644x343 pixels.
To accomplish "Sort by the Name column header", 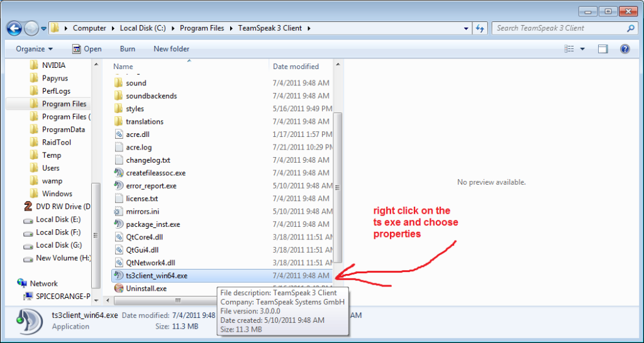I will [x=123, y=67].
